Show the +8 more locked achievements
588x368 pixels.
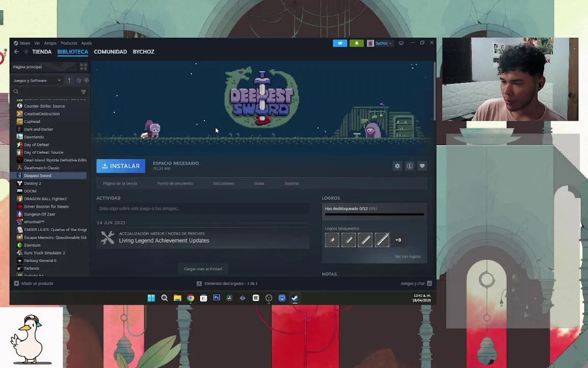(398, 240)
